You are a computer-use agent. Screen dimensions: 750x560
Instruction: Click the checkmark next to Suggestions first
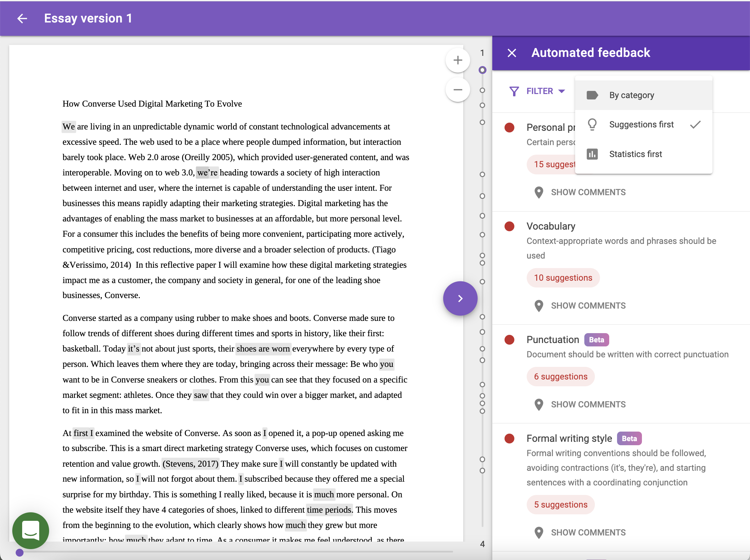click(x=695, y=125)
